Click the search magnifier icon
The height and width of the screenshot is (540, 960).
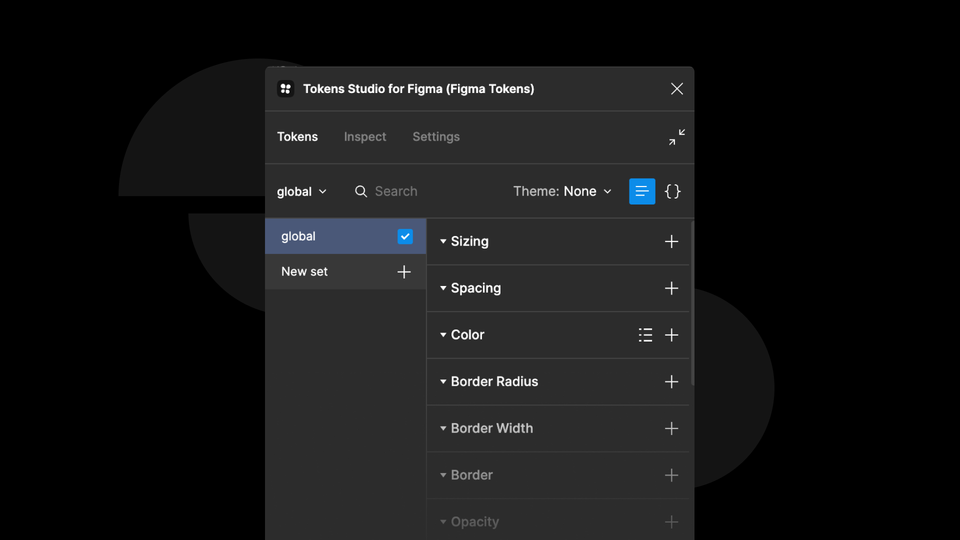(361, 192)
